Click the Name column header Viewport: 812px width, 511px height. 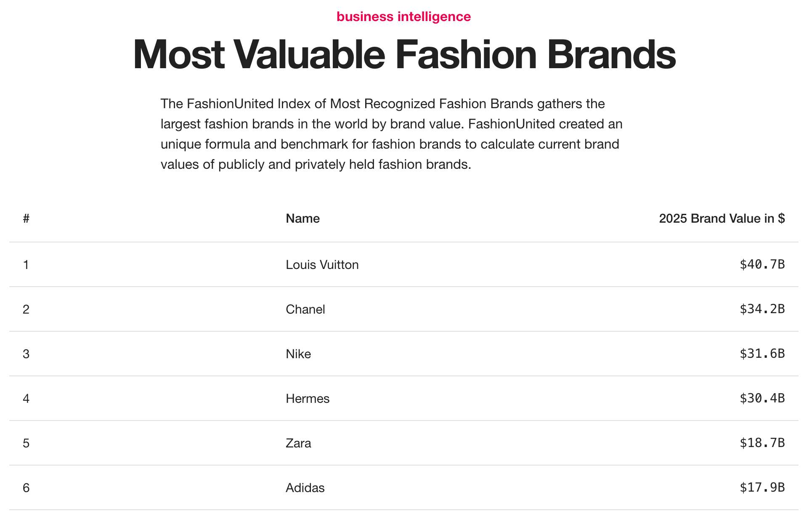[303, 218]
